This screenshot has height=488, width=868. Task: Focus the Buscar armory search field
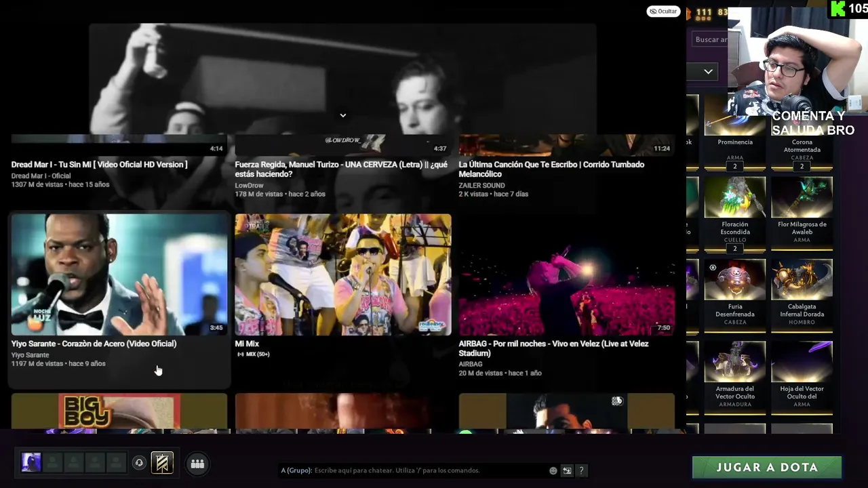[709, 39]
